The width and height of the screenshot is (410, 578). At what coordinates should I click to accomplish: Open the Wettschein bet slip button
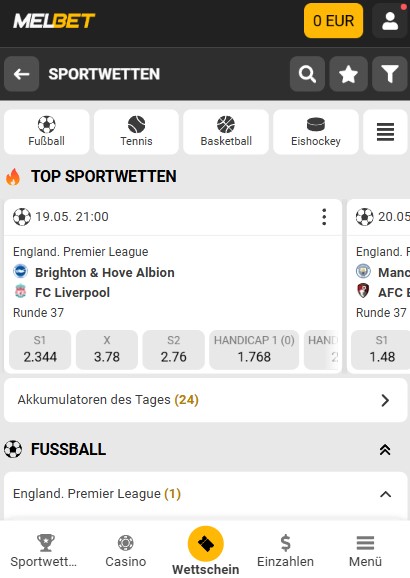pos(206,550)
